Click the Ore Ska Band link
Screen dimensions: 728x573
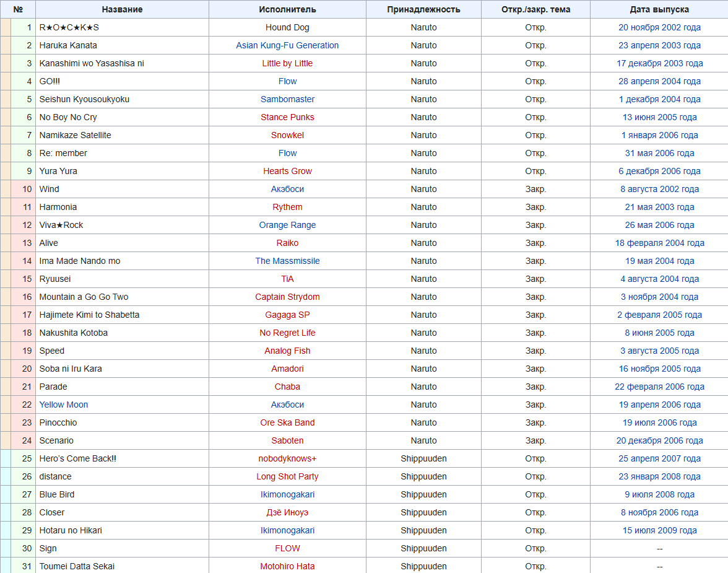coord(287,423)
